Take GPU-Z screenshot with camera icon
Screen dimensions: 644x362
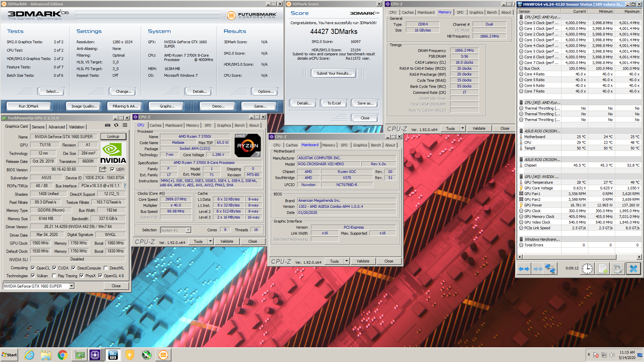coord(108,125)
